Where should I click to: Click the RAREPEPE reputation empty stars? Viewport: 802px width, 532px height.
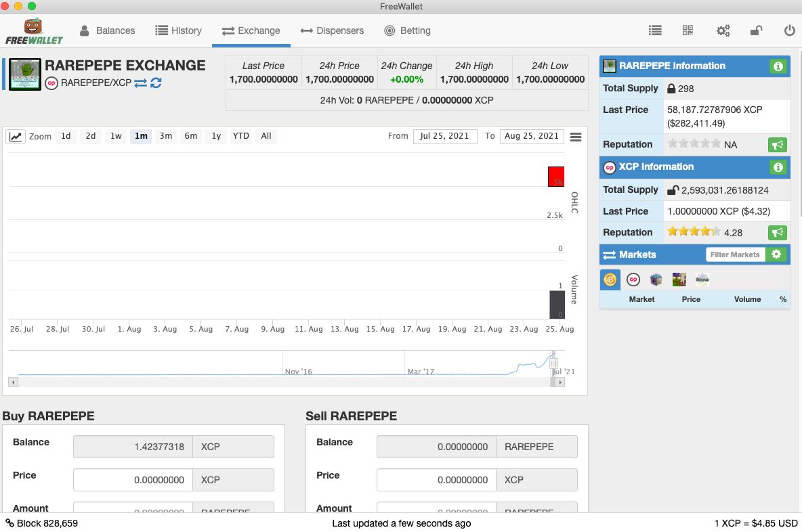point(694,143)
